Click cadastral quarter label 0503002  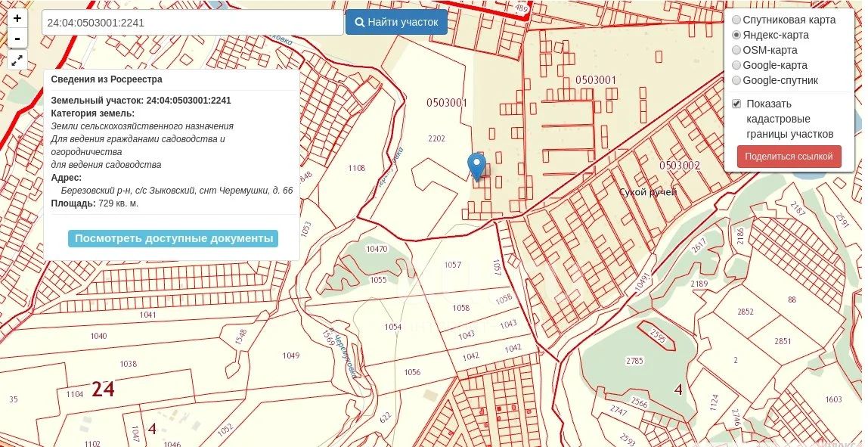[680, 166]
